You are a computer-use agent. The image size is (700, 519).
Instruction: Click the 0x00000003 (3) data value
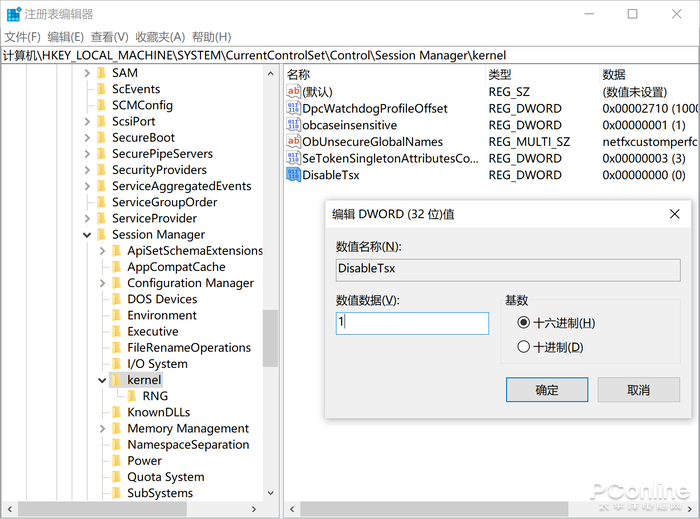[644, 158]
